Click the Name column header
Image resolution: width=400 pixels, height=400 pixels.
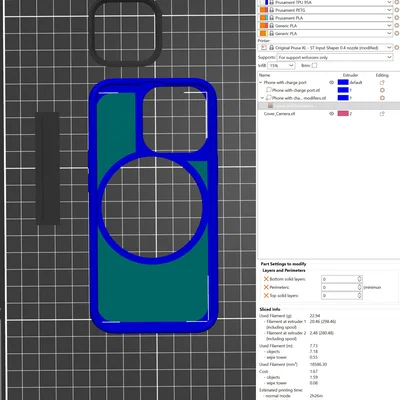point(264,75)
